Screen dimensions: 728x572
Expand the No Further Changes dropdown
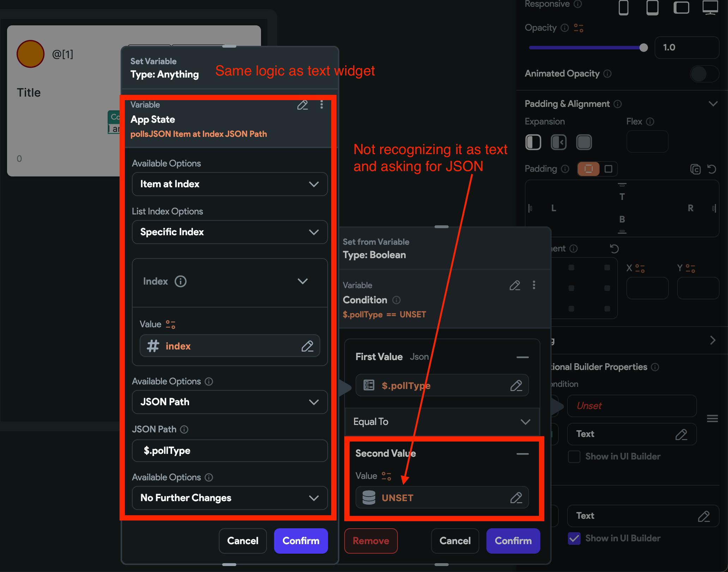tap(230, 498)
